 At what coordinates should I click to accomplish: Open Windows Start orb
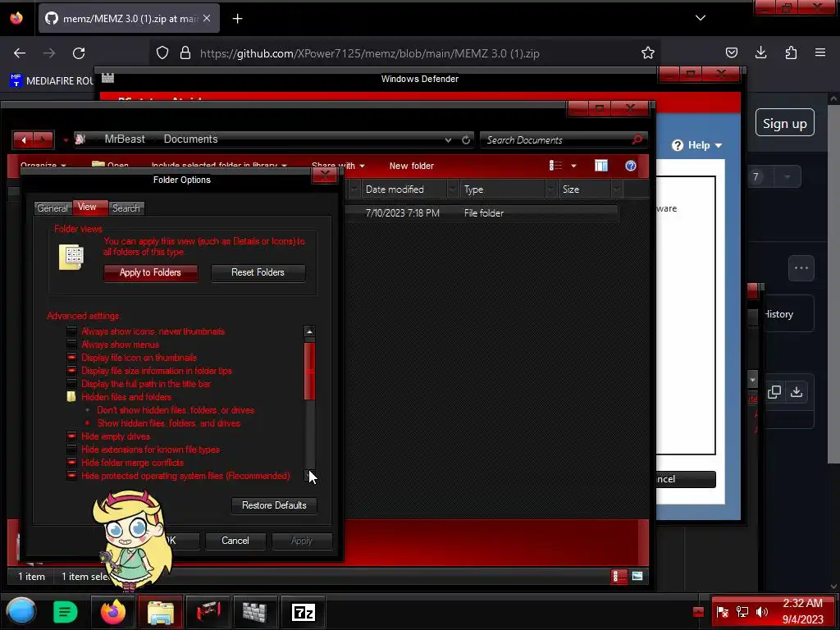coord(21,612)
